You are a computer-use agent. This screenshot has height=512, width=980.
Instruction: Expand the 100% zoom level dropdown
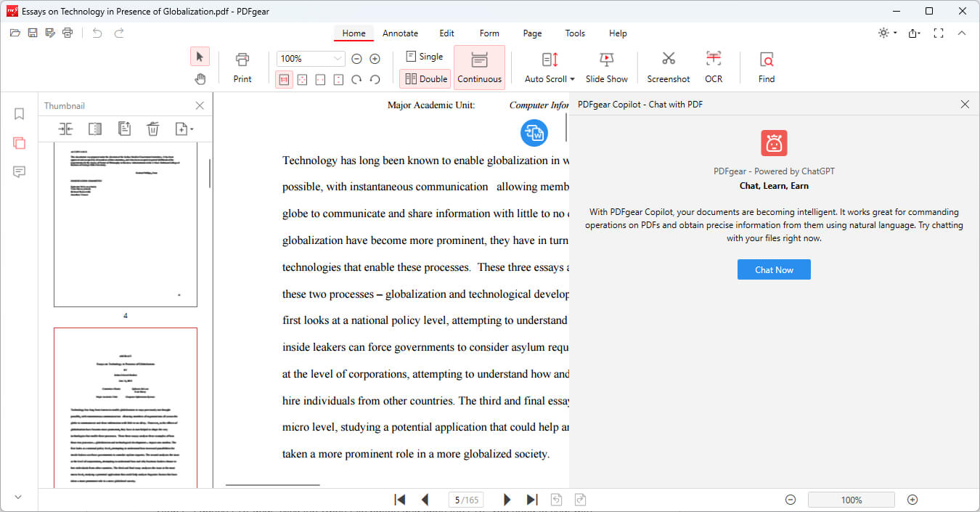click(x=338, y=59)
